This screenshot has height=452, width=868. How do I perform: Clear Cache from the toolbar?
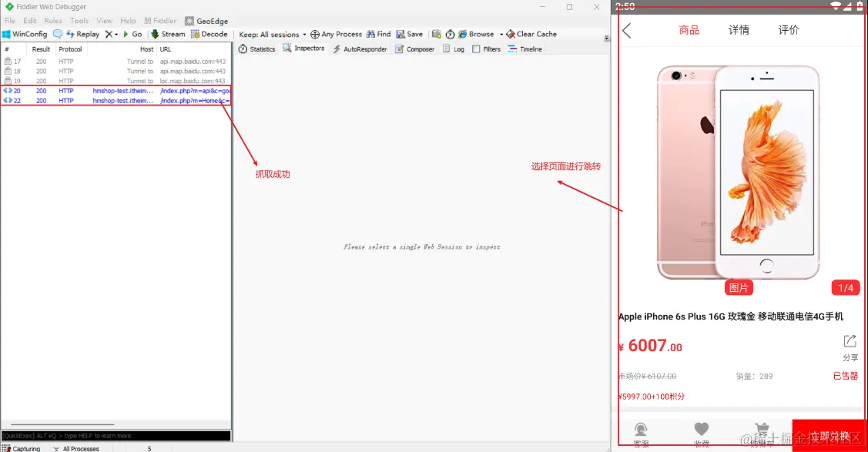[531, 34]
